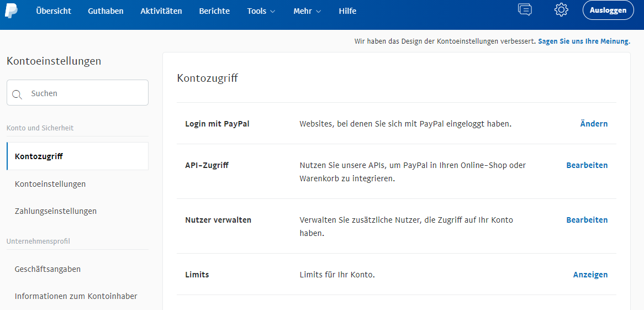Image resolution: width=644 pixels, height=310 pixels.
Task: Go to Übersicht in top navigation
Action: (54, 11)
